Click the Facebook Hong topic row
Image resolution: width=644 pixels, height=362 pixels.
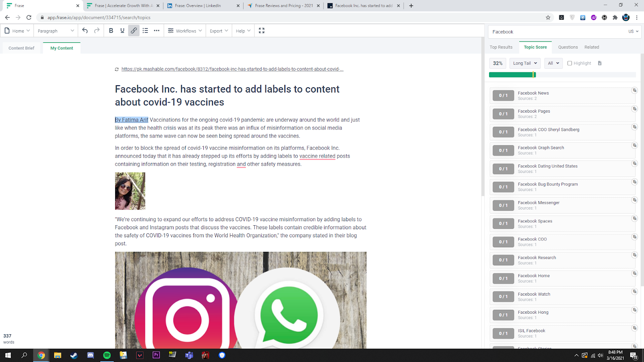click(562, 315)
